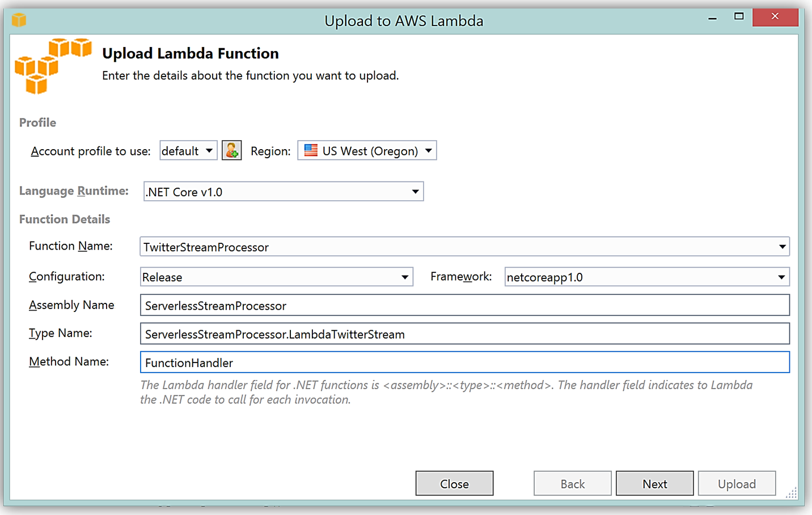This screenshot has width=812, height=515.
Task: Open the Account profile dropdown
Action: [188, 151]
